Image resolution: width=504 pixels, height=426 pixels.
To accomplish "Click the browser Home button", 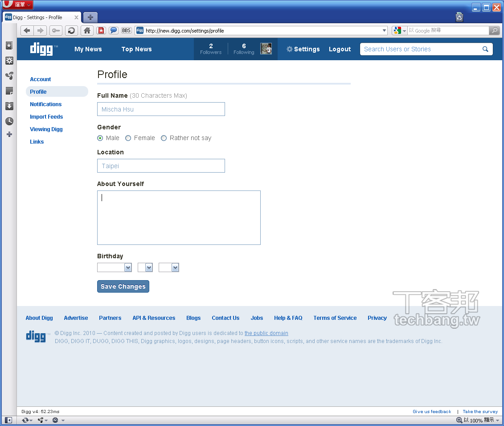I will pyautogui.click(x=87, y=30).
